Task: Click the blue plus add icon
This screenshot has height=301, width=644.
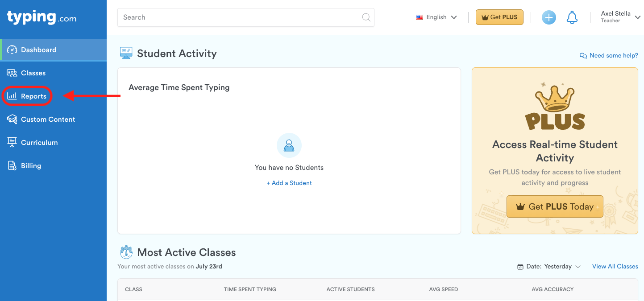Action: tap(548, 17)
